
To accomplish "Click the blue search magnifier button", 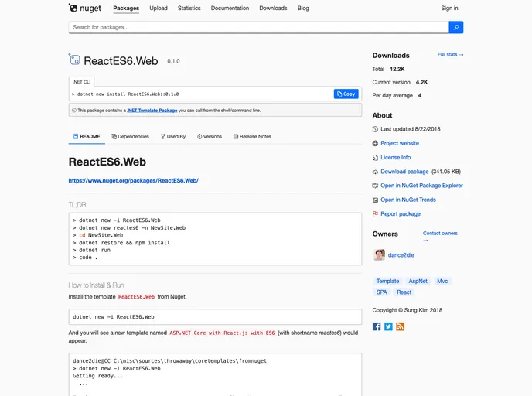I will pos(455,27).
